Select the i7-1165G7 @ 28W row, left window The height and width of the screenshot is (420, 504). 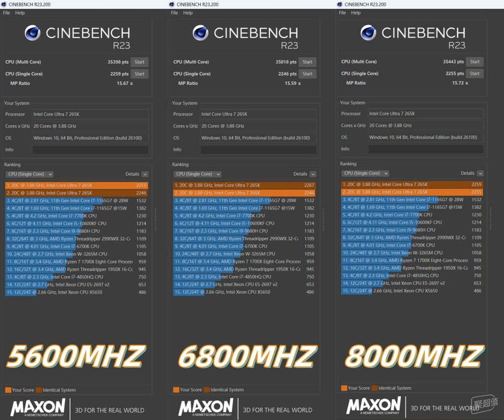click(76, 201)
